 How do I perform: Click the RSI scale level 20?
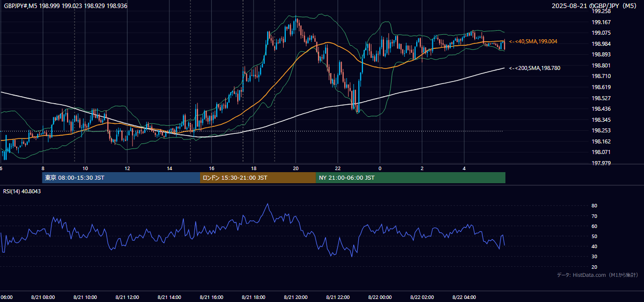tap(595, 267)
